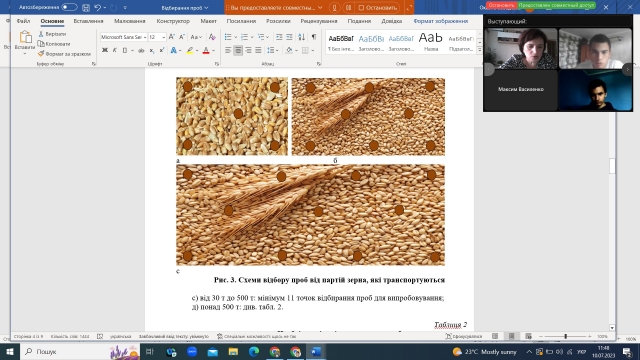Toggle Strikethrough formatting
This screenshot has width=640, height=360.
141,50
